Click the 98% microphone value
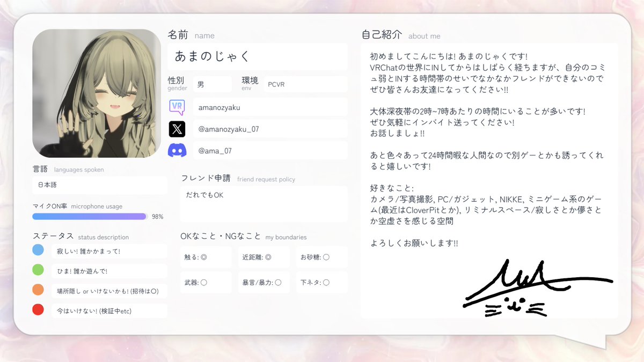Screen dimensions: 644x362 [x=157, y=217]
